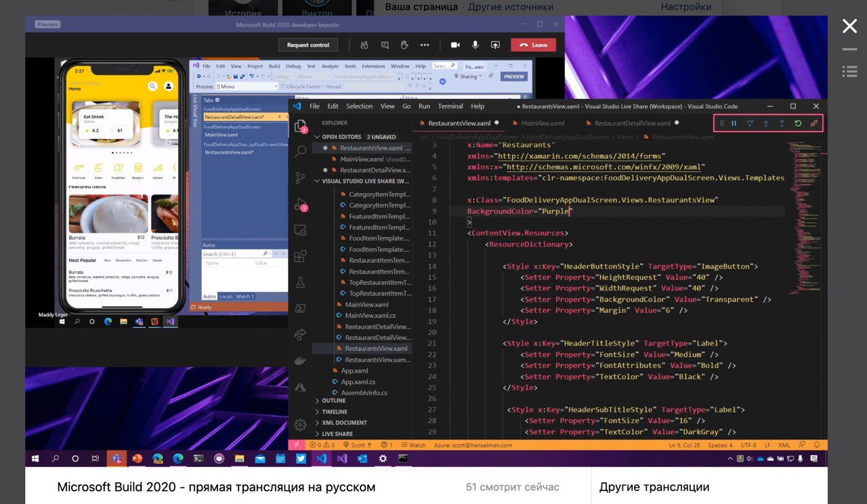The width and height of the screenshot is (867, 504).
Task: Open Extensions view in activity bar
Action: coord(300,256)
